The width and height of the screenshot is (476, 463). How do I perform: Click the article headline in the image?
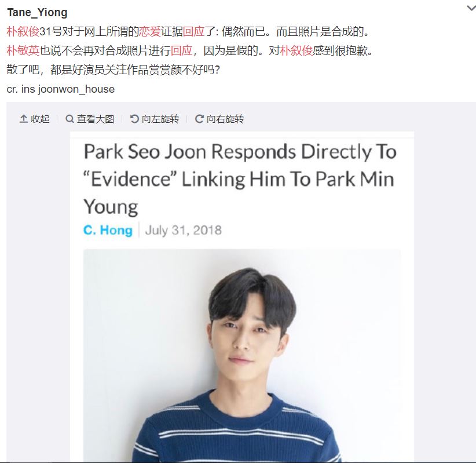click(240, 179)
